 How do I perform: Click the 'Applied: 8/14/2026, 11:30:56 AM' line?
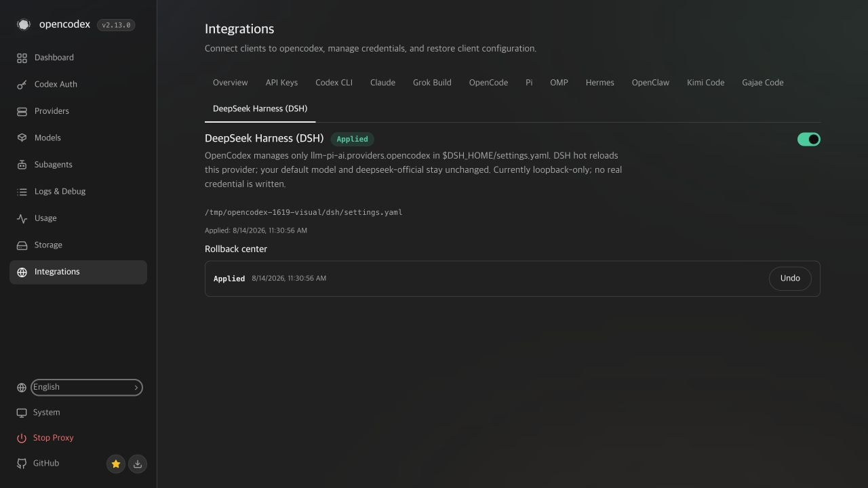click(256, 230)
